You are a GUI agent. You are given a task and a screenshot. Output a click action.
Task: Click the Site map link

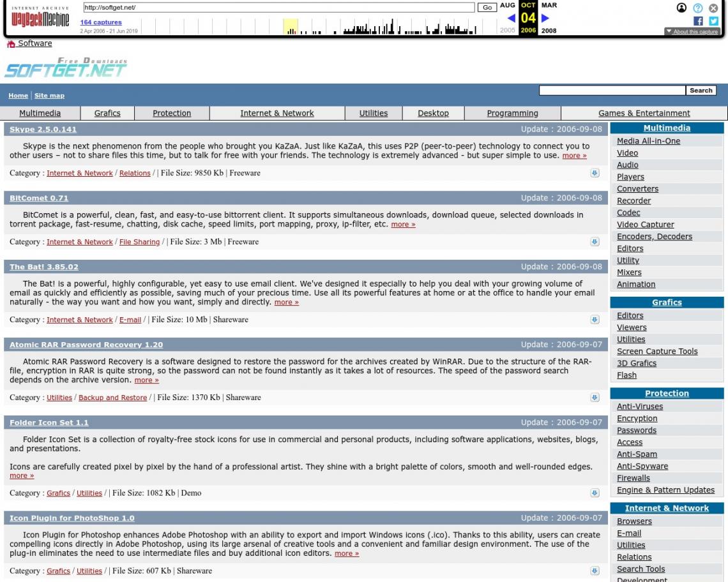point(49,96)
